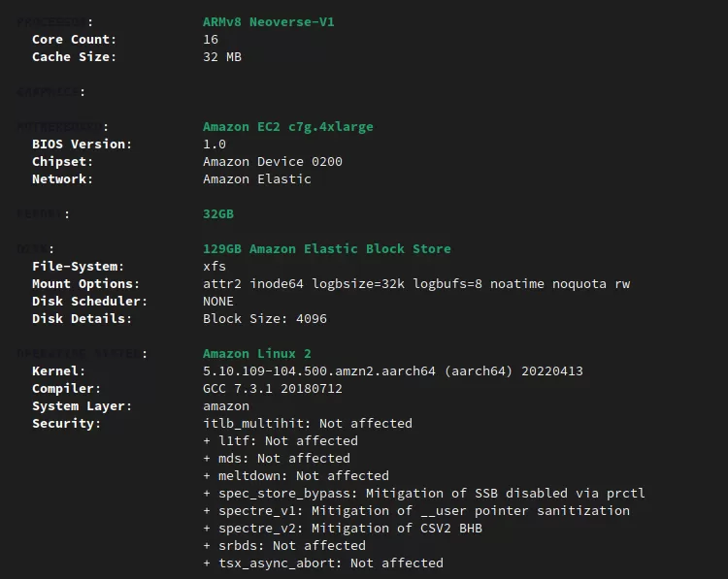
Task: Select the tsx_async_abort status line
Action: (x=323, y=563)
